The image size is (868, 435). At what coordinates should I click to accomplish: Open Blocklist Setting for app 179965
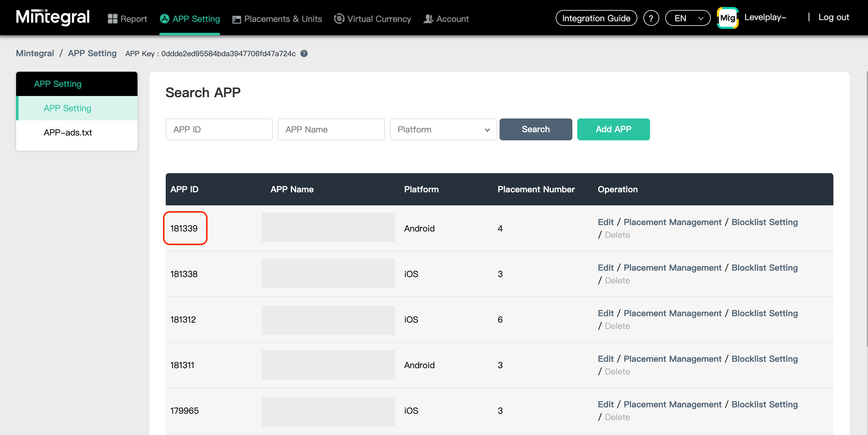(x=765, y=404)
